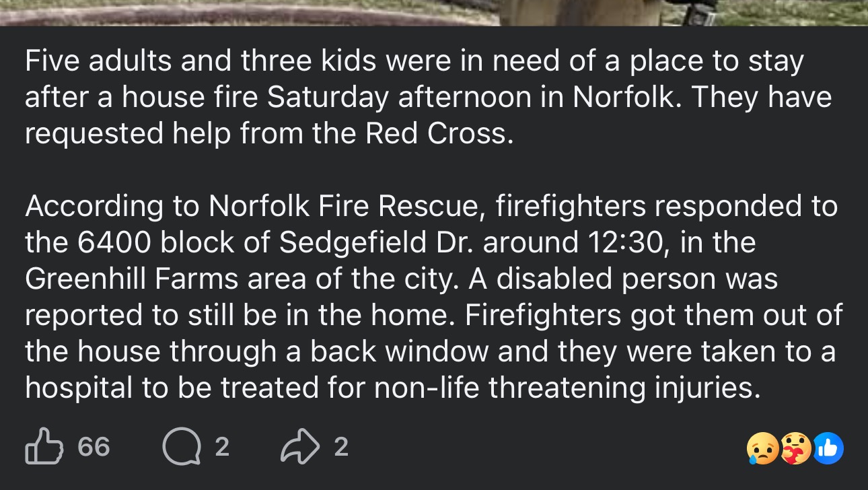Open the post photo at the top
Viewport: 868px width, 490px height.
(x=434, y=12)
